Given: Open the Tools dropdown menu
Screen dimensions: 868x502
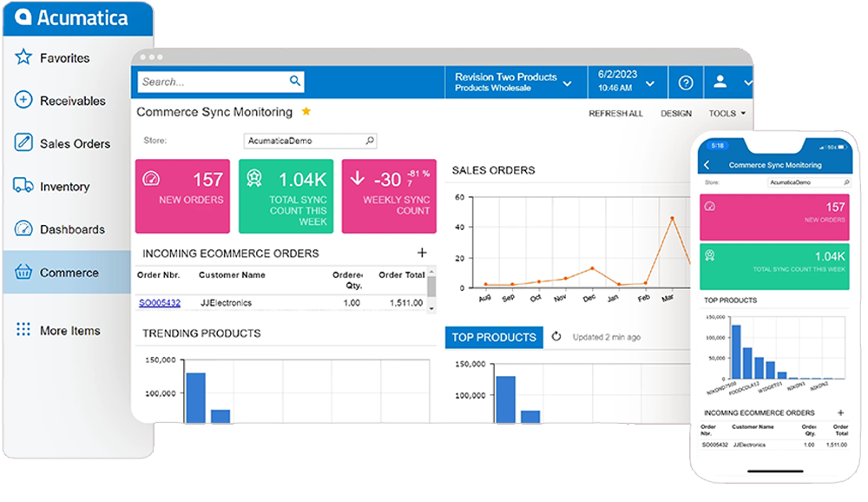Looking at the screenshot, I should coord(727,113).
